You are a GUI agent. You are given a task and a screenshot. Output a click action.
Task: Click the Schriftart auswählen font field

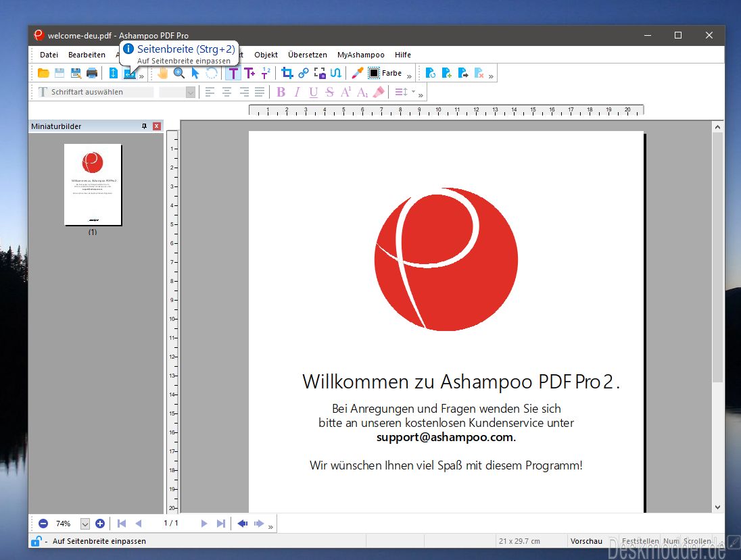pos(96,92)
